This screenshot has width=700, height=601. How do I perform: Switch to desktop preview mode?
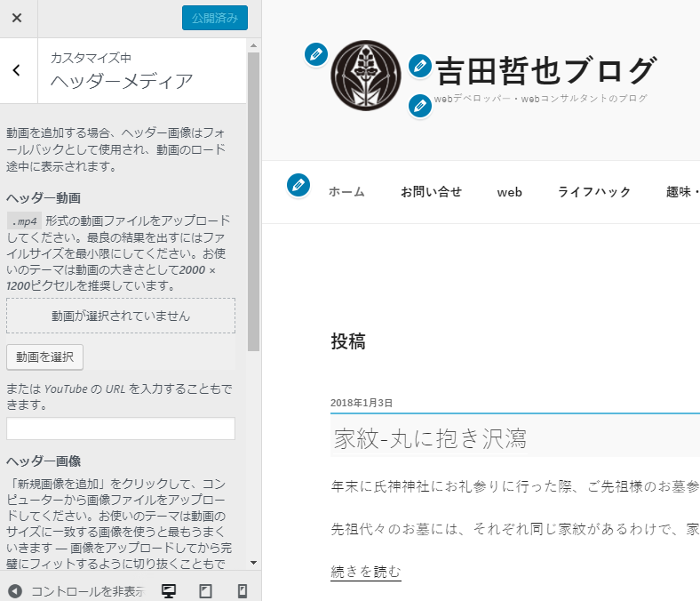click(x=168, y=591)
